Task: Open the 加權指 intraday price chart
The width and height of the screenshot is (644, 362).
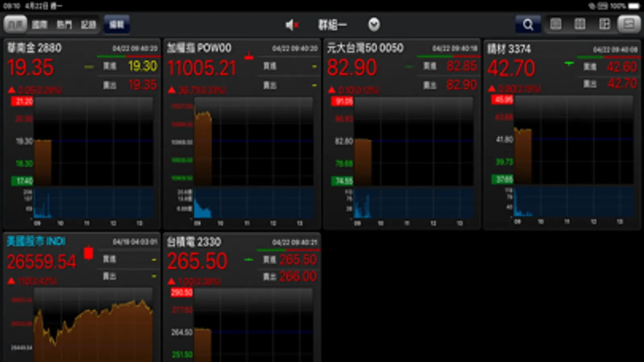Action: click(254, 141)
